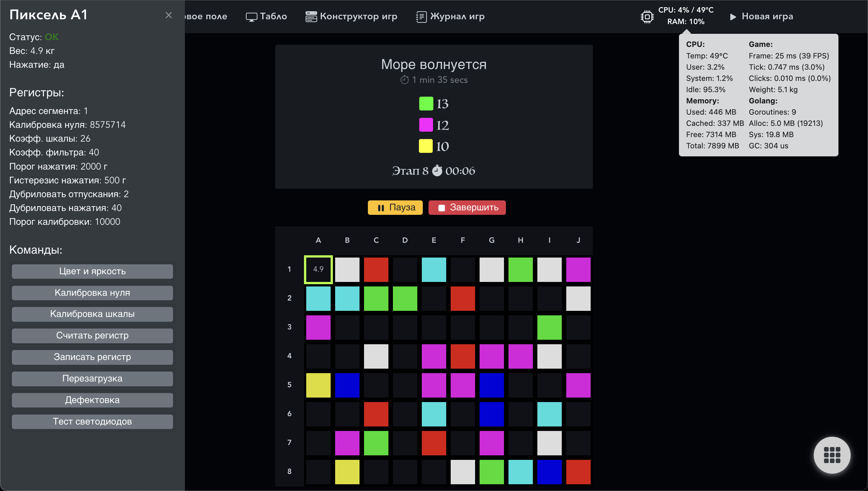The height and width of the screenshot is (491, 868).
Task: Click Goroutines: 9 in stats tooltip
Action: (772, 112)
